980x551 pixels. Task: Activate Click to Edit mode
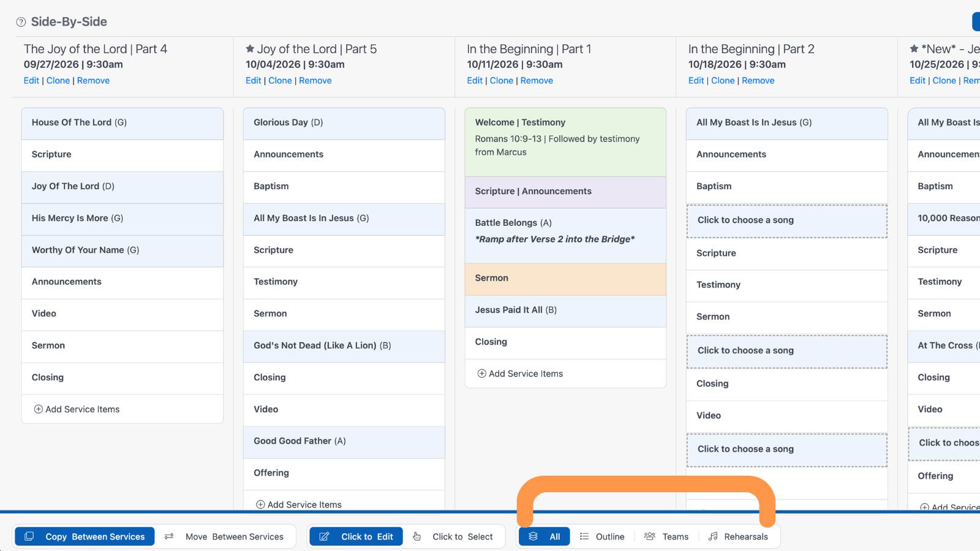tap(356, 536)
